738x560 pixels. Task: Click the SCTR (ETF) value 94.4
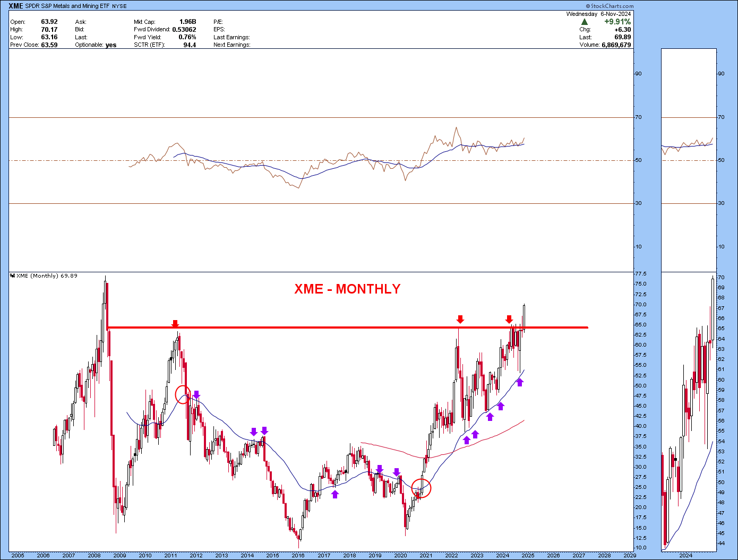click(x=190, y=45)
